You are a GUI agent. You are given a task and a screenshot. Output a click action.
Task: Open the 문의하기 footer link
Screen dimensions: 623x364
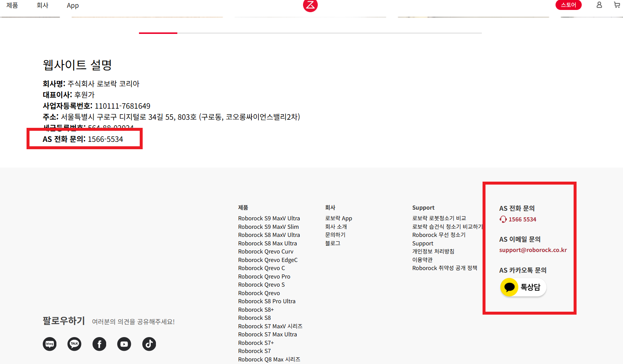tap(335, 235)
